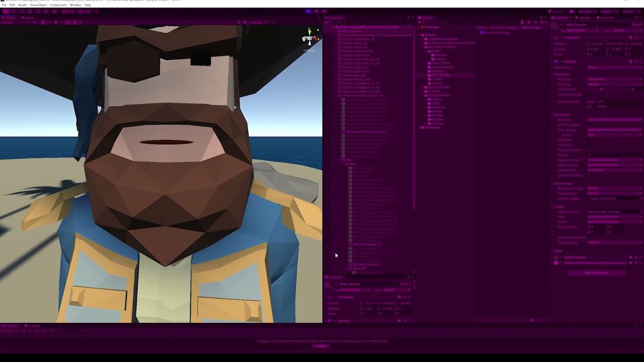Click the Field of View slider

(607, 89)
